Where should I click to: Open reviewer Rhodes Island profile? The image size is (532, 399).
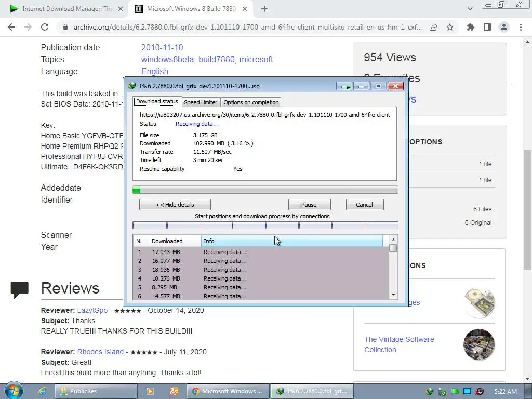pyautogui.click(x=100, y=352)
